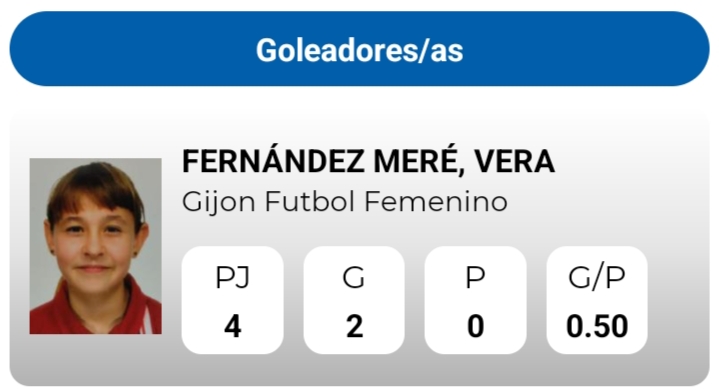Select the player name FERNÁNDEZ MERÉ, VERA
Image resolution: width=719 pixels, height=390 pixels.
368,161
